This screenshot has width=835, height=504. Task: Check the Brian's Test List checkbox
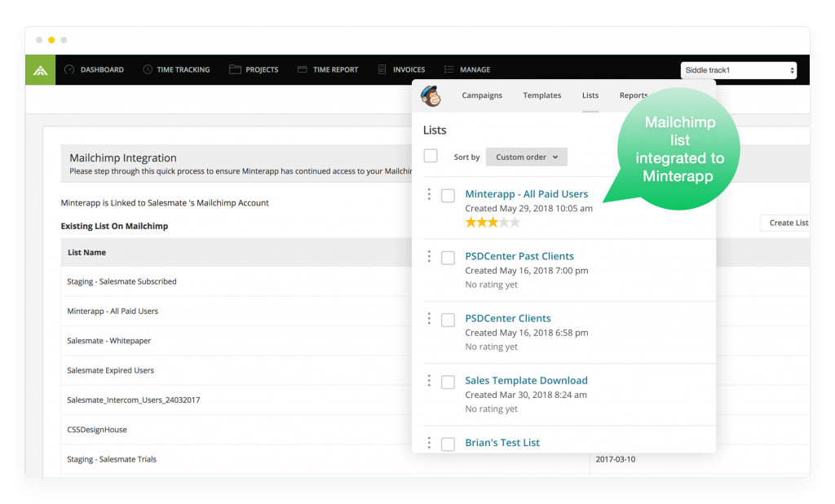point(448,444)
